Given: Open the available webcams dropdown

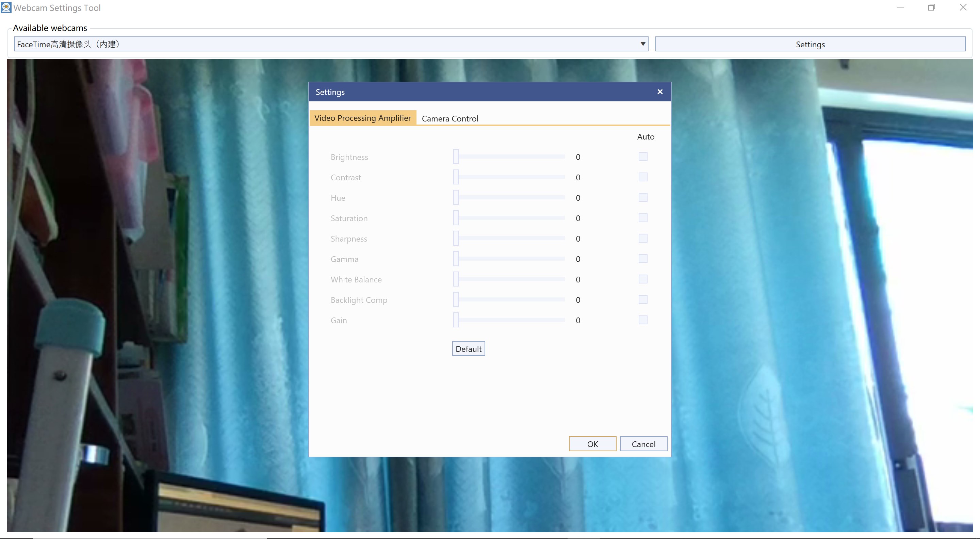Looking at the screenshot, I should tap(642, 44).
